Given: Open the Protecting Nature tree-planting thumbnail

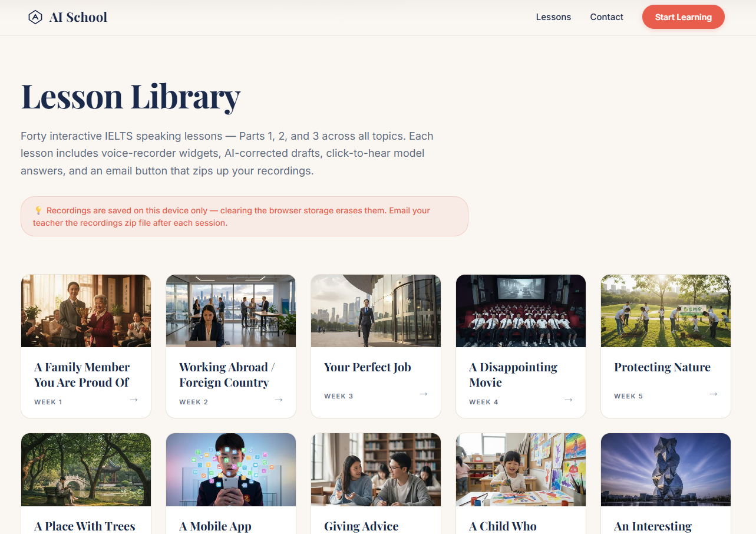Looking at the screenshot, I should (x=666, y=311).
